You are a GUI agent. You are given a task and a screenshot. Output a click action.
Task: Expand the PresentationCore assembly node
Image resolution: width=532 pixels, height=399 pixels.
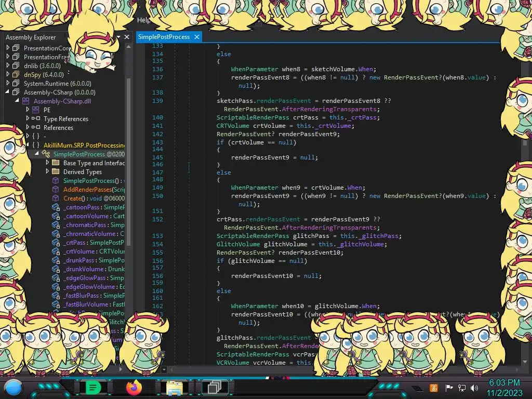(x=8, y=48)
